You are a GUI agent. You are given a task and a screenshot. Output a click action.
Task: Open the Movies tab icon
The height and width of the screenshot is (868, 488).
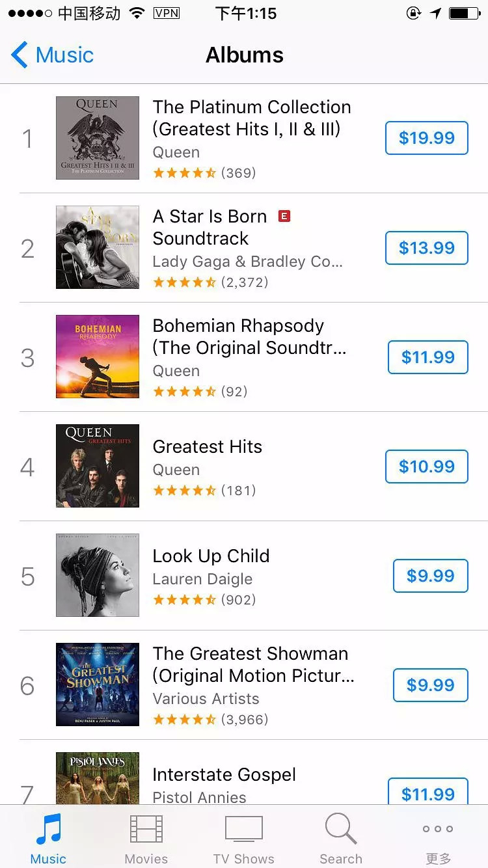pos(146,830)
